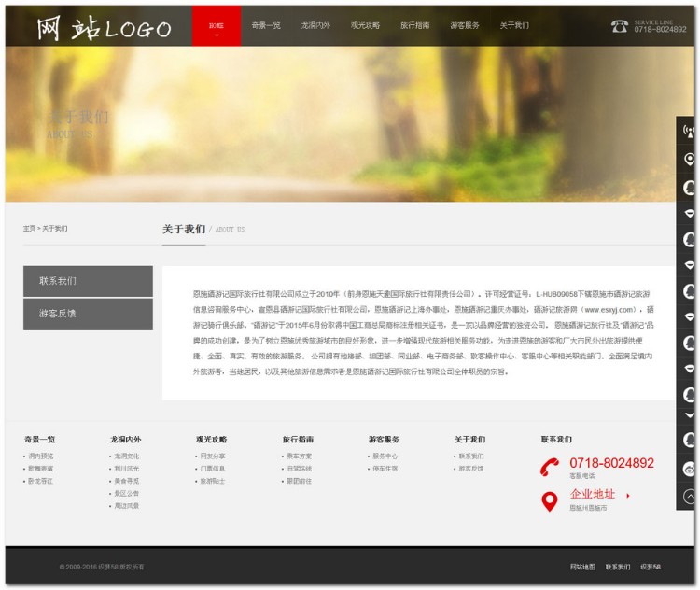Open 联系我们 in the dark bottom bar

618,567
